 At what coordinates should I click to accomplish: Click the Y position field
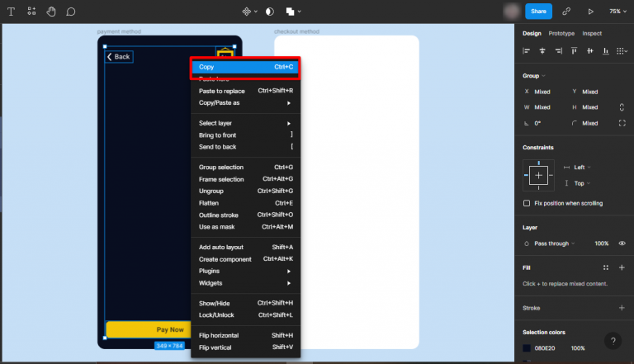[590, 92]
